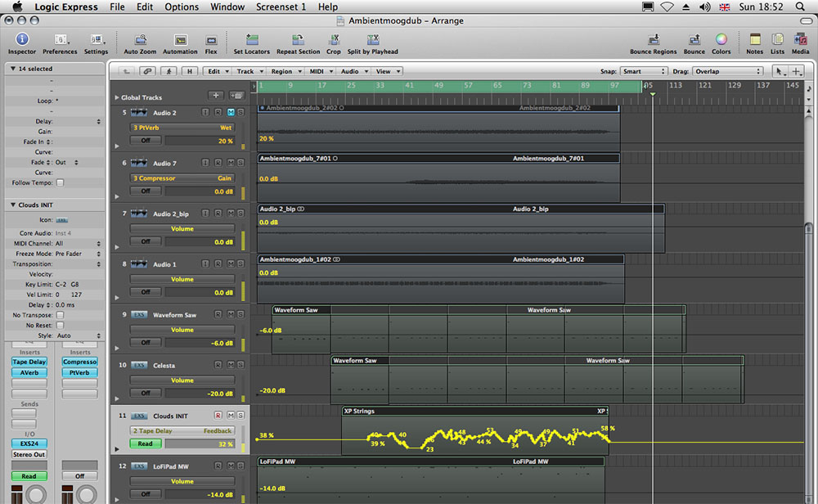Mute the Waveform Saw track
The height and width of the screenshot is (504, 818).
(x=231, y=315)
